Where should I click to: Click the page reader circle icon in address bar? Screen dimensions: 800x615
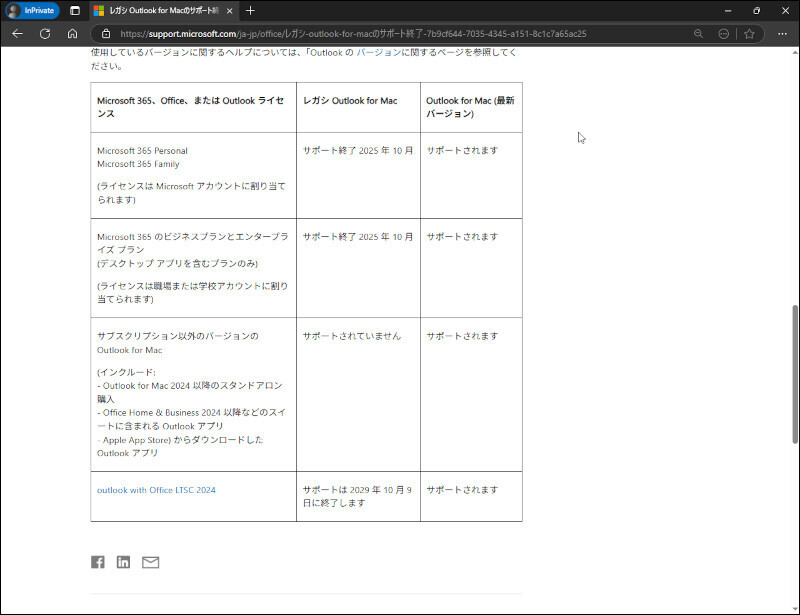pos(723,34)
